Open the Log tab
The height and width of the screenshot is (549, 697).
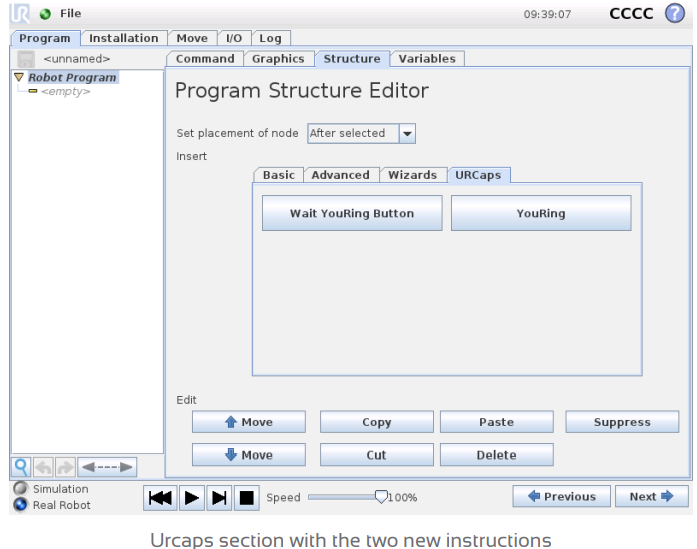pos(270,38)
